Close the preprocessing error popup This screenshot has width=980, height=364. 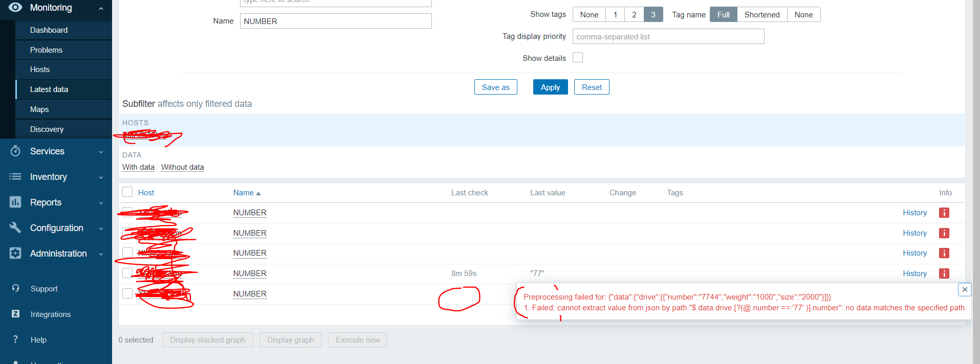965,289
